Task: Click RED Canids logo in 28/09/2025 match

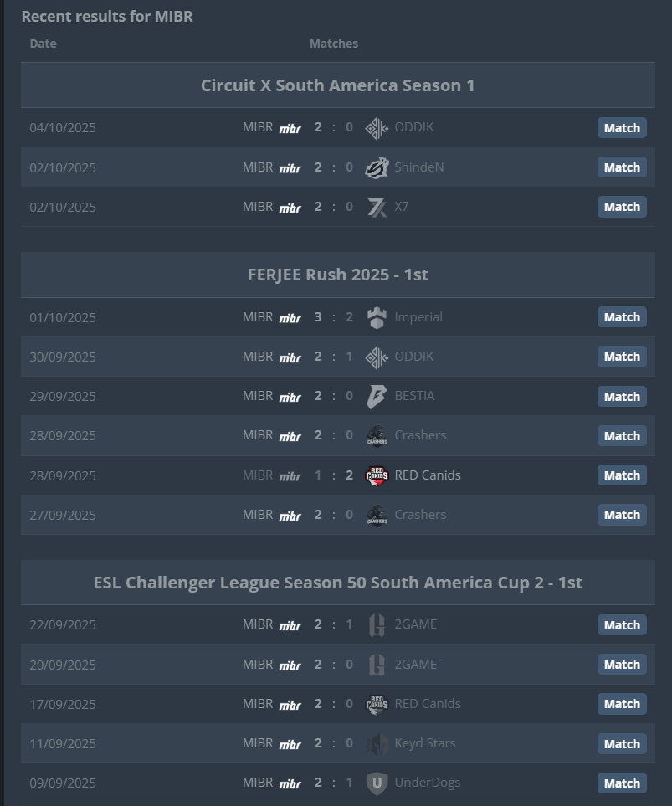Action: point(377,475)
